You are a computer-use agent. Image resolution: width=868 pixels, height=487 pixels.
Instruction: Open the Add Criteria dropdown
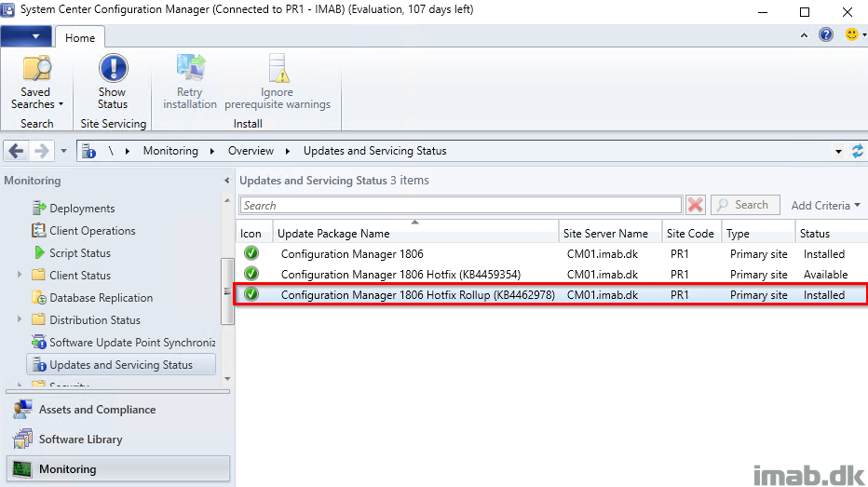coord(825,205)
